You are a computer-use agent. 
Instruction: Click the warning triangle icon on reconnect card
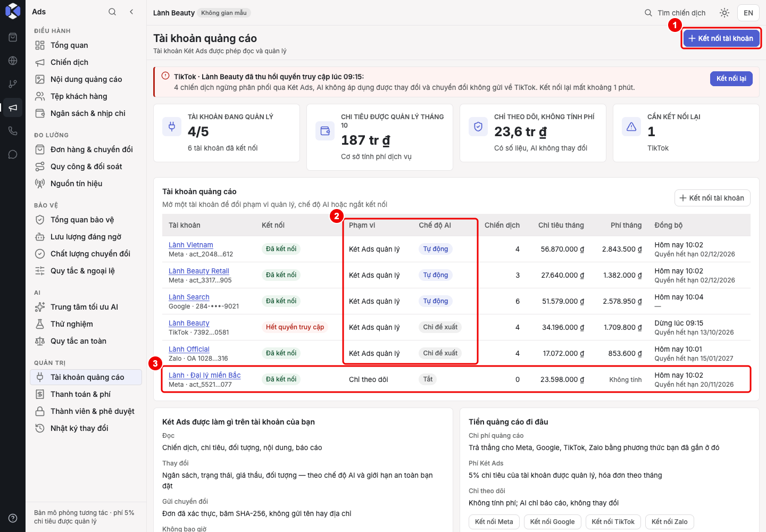[631, 127]
